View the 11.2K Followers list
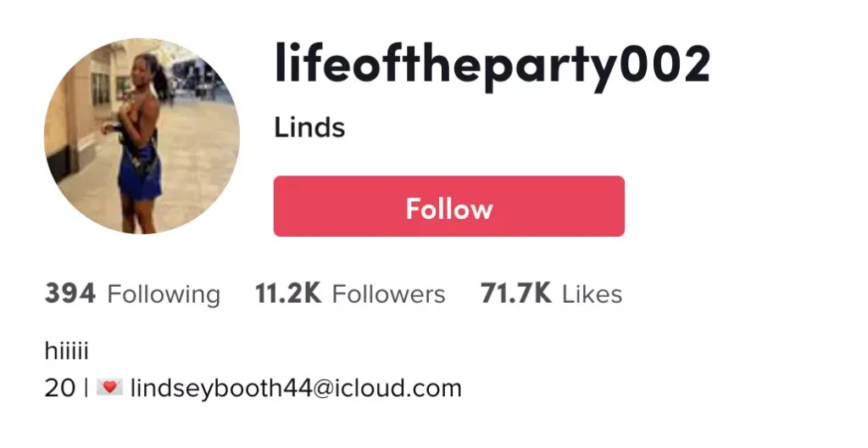This screenshot has width=868, height=448. [x=350, y=294]
